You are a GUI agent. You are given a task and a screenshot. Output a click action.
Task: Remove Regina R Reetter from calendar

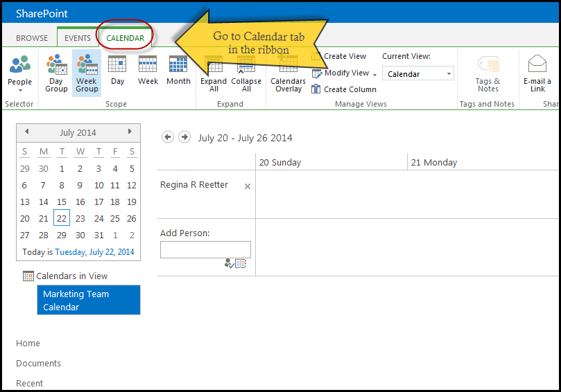(248, 186)
